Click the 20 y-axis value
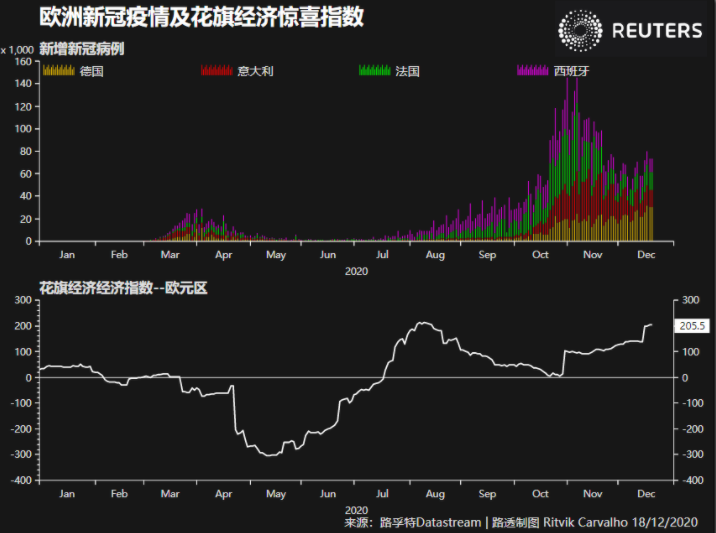Screen dimensions: 716x533 [26, 219]
